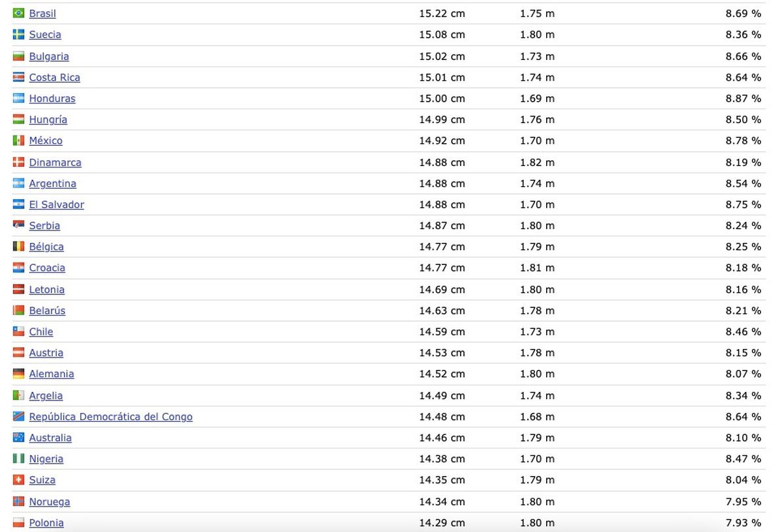Image resolution: width=782 pixels, height=532 pixels.
Task: Click the Mexico flag icon
Action: pos(18,141)
